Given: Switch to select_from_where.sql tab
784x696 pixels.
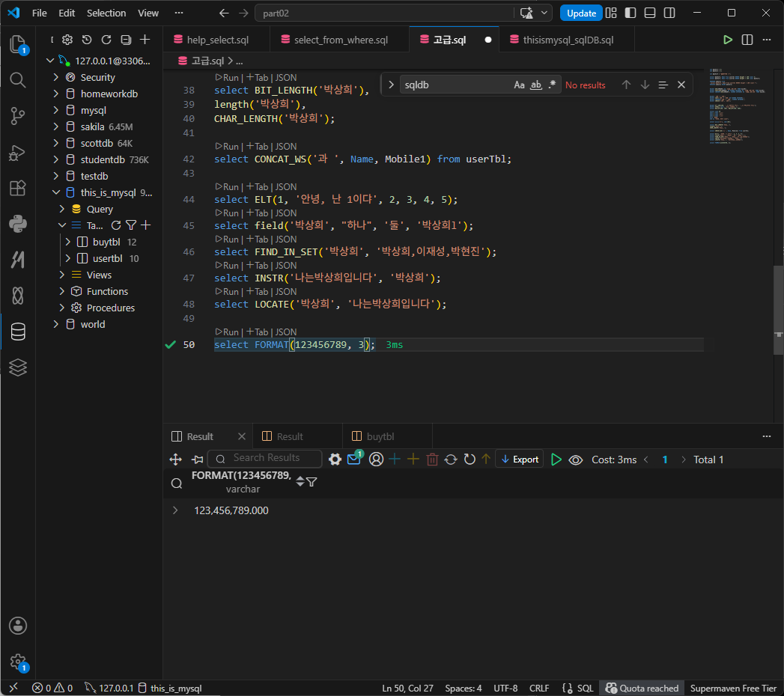Looking at the screenshot, I should click(x=341, y=40).
